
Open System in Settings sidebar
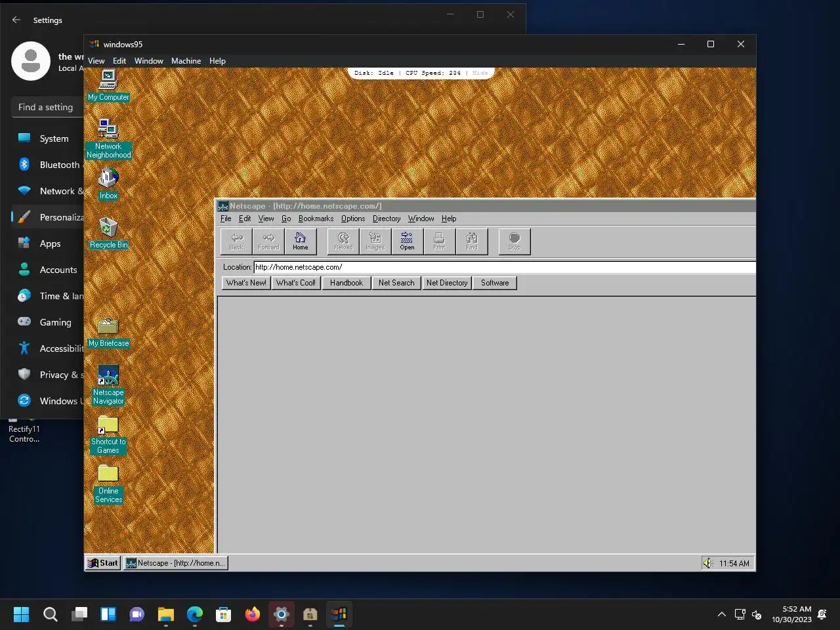[47, 138]
